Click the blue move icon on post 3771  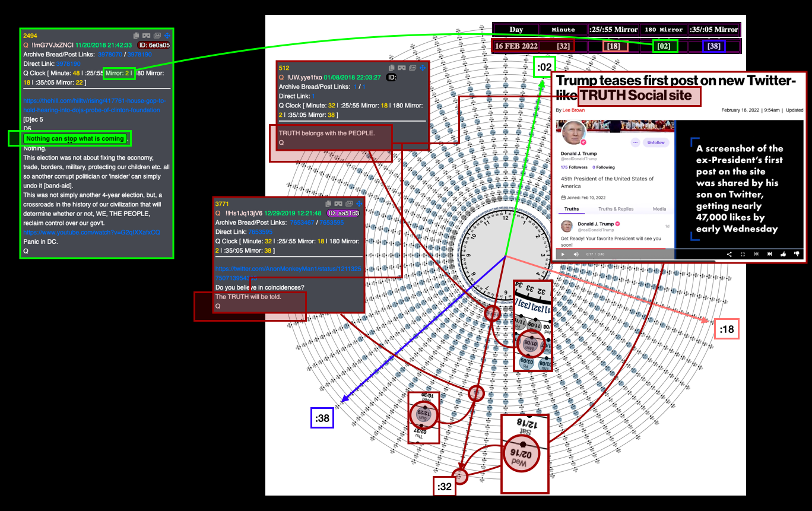point(358,204)
